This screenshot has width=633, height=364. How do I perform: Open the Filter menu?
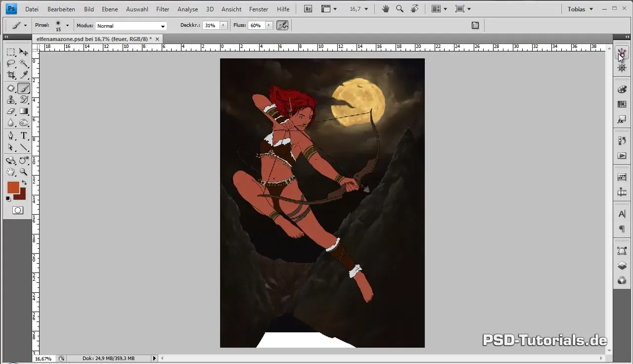163,9
